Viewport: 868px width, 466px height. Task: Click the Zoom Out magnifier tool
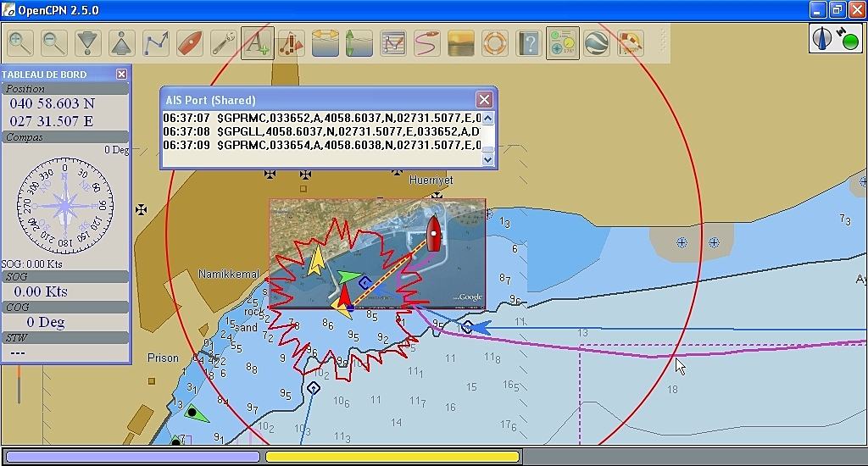coord(53,43)
